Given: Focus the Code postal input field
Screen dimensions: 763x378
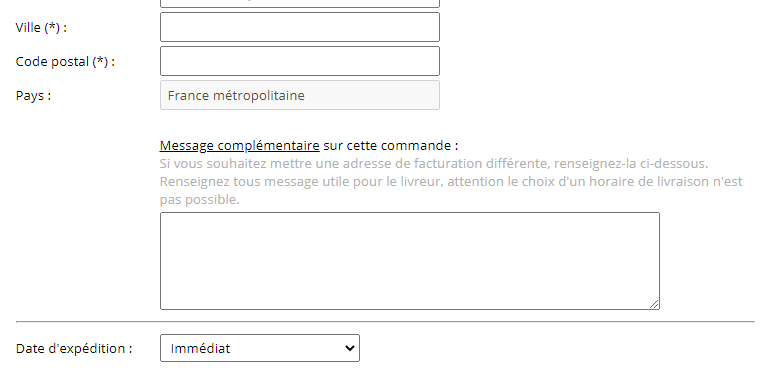Looking at the screenshot, I should [x=300, y=61].
